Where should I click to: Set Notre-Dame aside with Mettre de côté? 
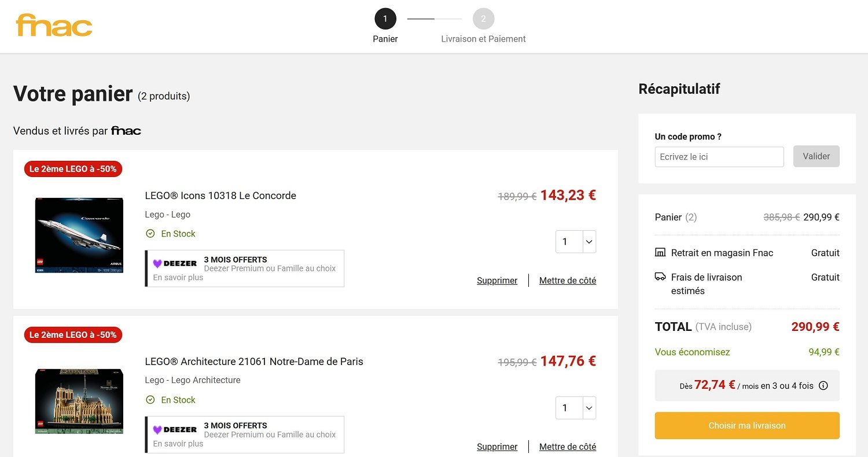[568, 447]
